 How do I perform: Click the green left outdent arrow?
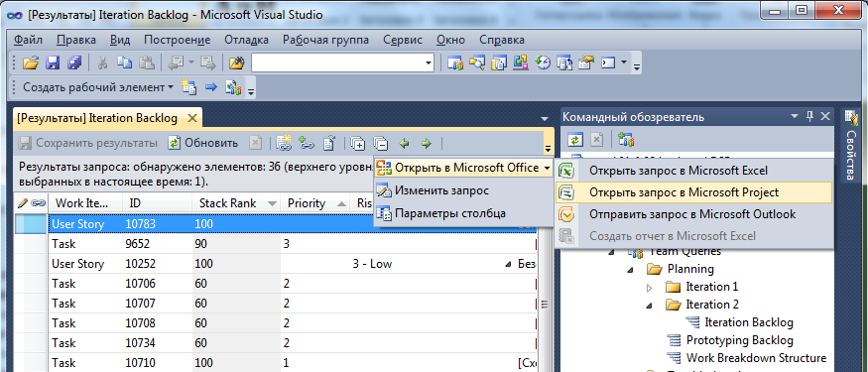pos(404,144)
